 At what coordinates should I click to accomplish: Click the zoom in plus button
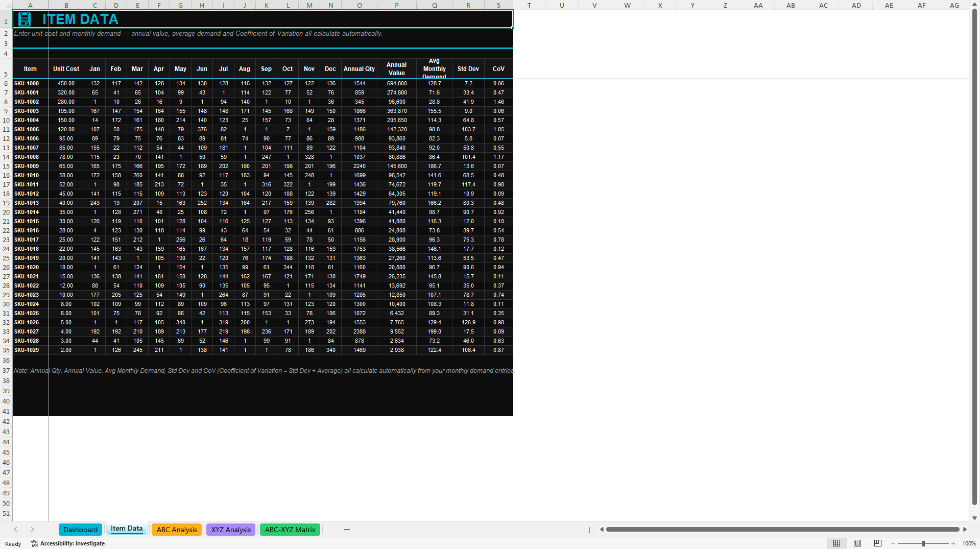pos(953,543)
